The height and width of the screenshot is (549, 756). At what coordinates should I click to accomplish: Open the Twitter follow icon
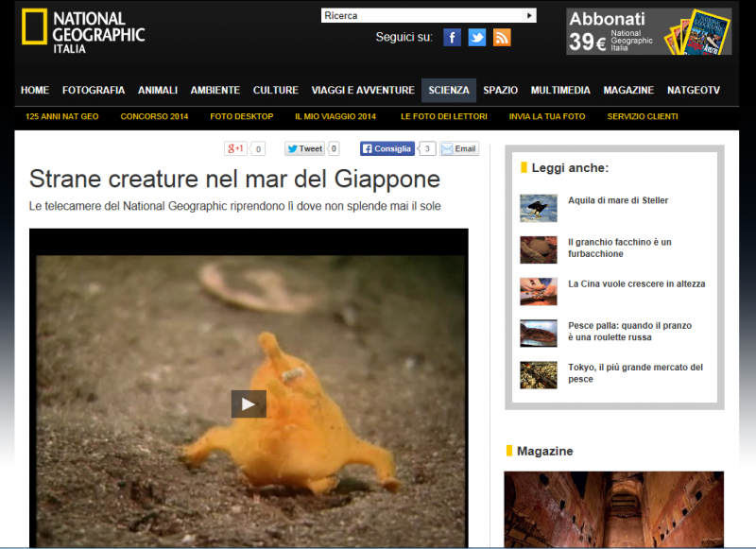coord(477,38)
